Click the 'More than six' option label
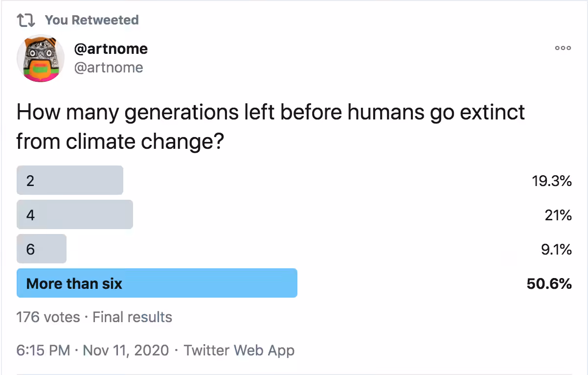The image size is (588, 375). click(x=74, y=283)
